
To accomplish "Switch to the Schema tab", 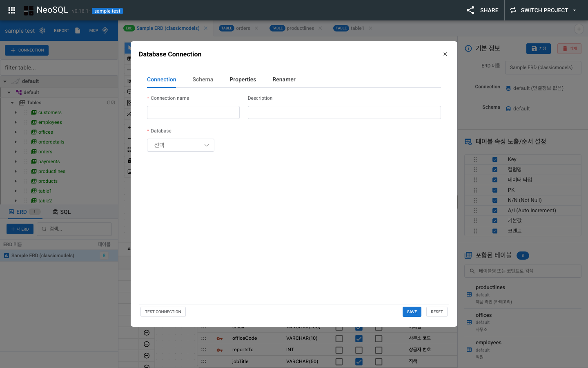I will pos(203,79).
